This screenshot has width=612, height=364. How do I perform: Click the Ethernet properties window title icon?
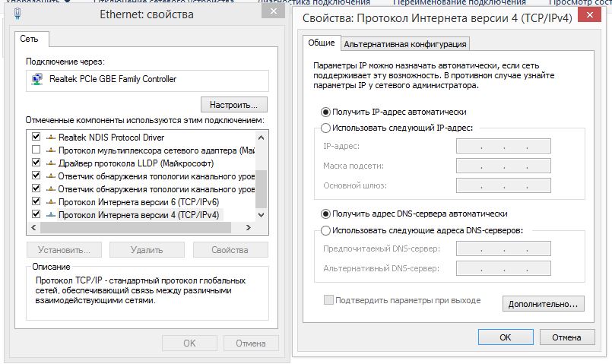(x=17, y=14)
